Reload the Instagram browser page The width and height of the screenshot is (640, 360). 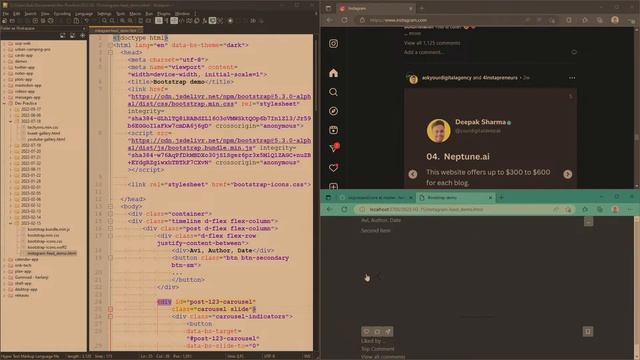tap(344, 20)
